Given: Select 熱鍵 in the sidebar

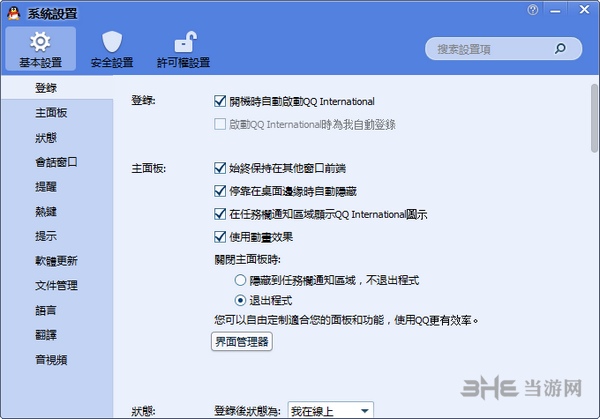Looking at the screenshot, I should pos(57,212).
